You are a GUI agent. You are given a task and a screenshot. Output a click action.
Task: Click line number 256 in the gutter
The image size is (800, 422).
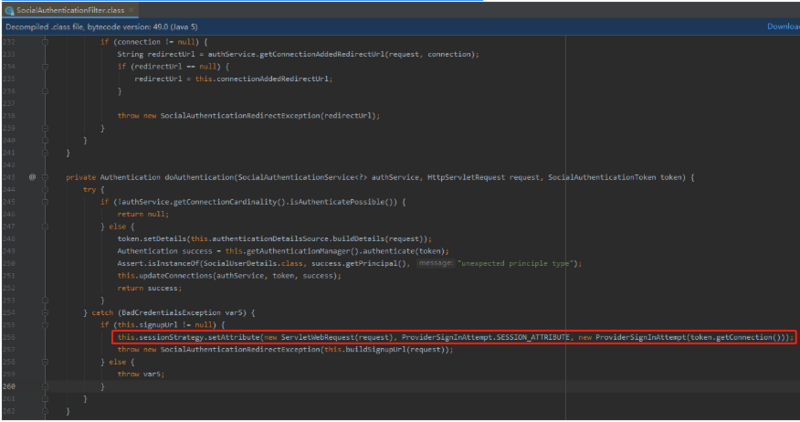coord(9,337)
